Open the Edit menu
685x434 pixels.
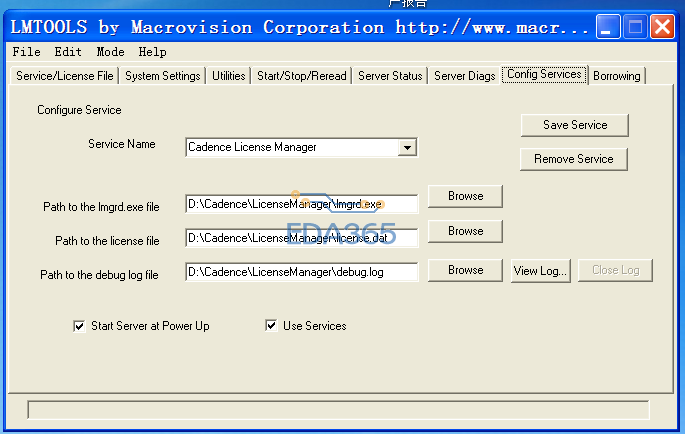(68, 52)
